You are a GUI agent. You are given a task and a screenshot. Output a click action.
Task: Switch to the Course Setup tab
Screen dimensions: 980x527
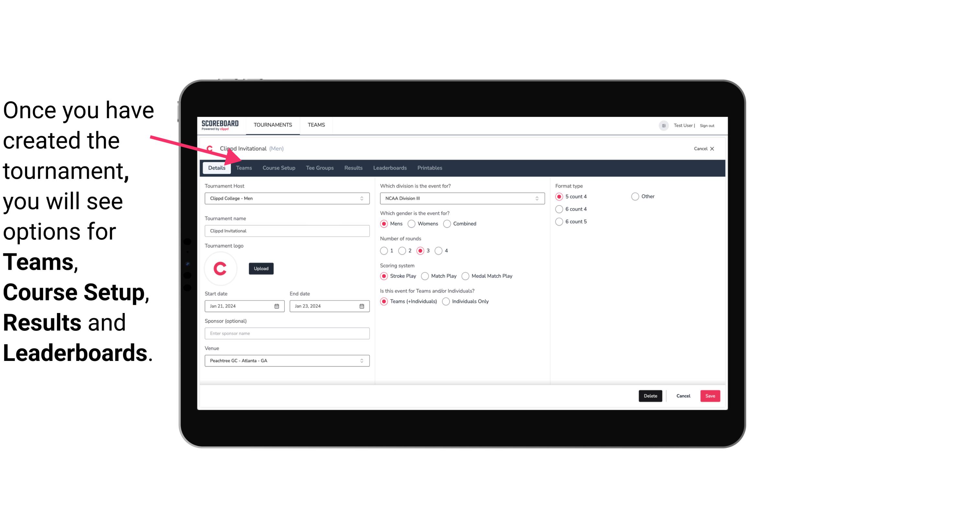coord(278,167)
